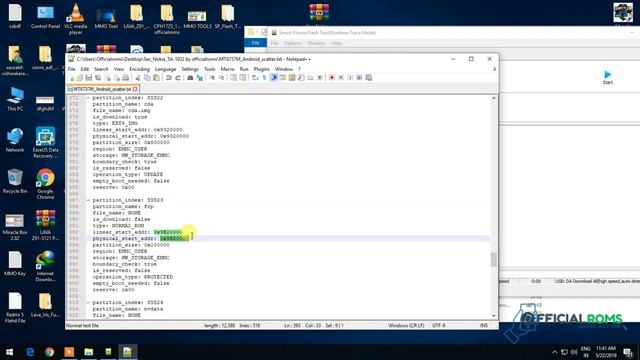Select the Google Chrome desktop icon
Screen dimensions: 640x360
[x=45, y=184]
